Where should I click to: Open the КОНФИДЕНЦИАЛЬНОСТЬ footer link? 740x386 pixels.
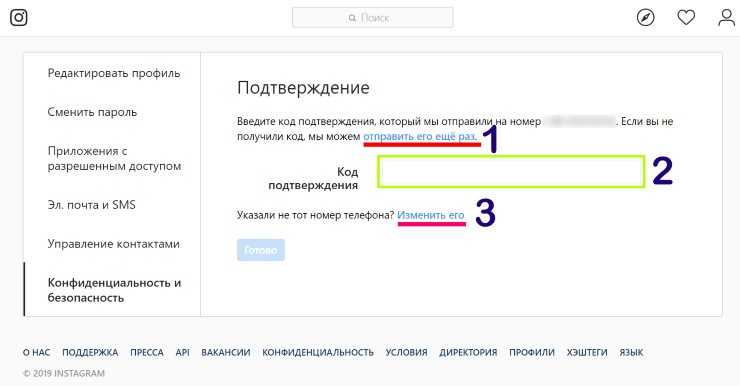(318, 352)
